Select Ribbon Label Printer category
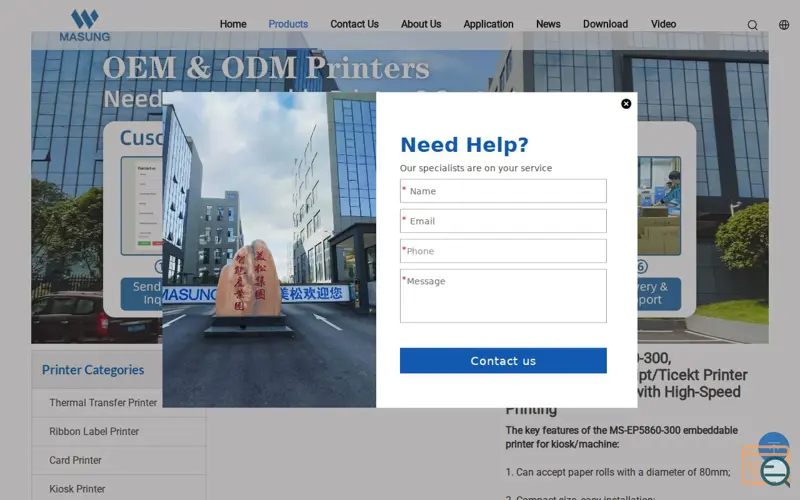The height and width of the screenshot is (500, 800). (94, 432)
